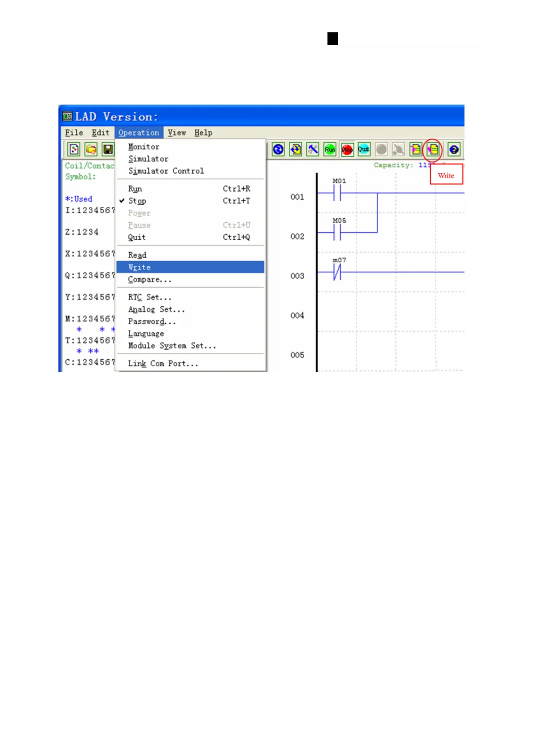The width and height of the screenshot is (535, 756).
Task: Open the Edit menu
Action: point(101,133)
